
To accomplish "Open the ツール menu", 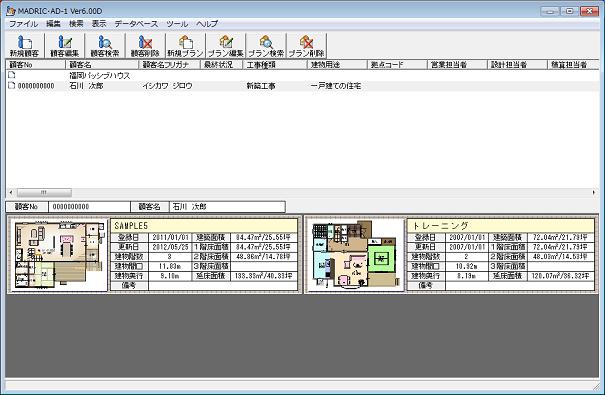I will click(x=177, y=24).
